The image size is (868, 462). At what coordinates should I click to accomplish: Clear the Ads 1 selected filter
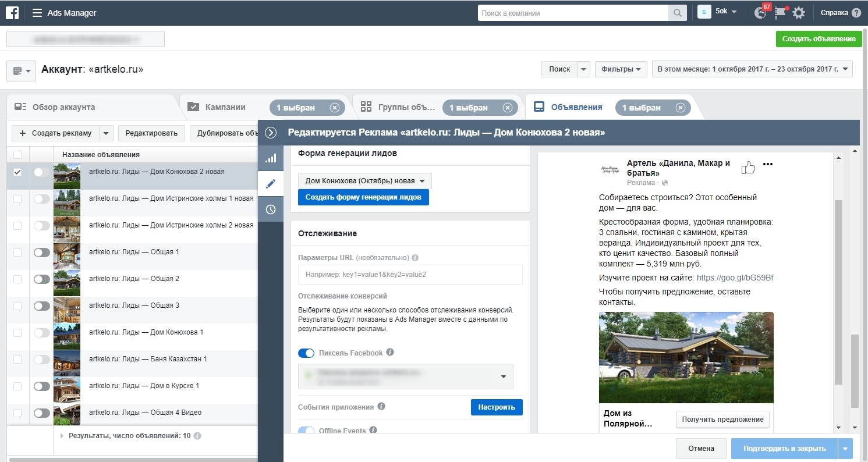pos(680,108)
